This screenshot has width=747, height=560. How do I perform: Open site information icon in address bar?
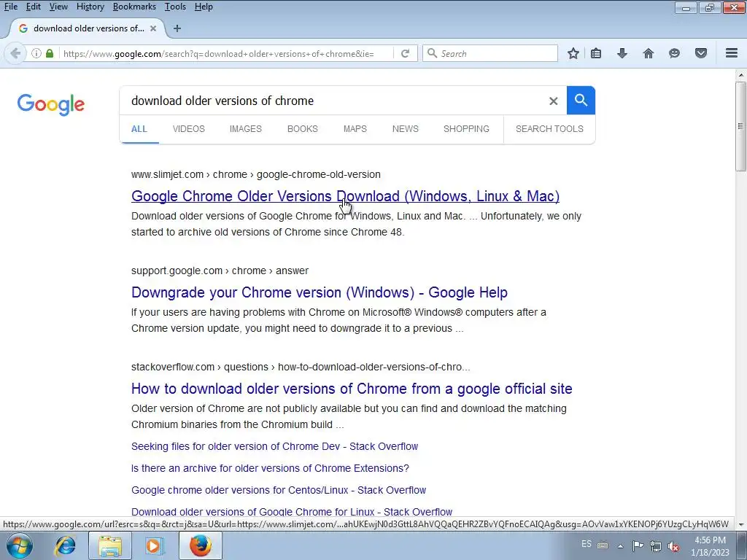36,53
